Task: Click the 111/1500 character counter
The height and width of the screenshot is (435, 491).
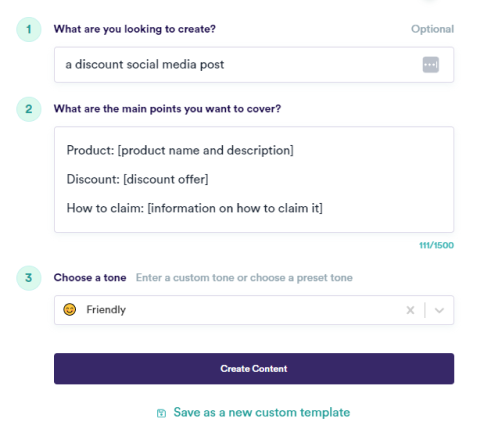Action: (x=436, y=245)
